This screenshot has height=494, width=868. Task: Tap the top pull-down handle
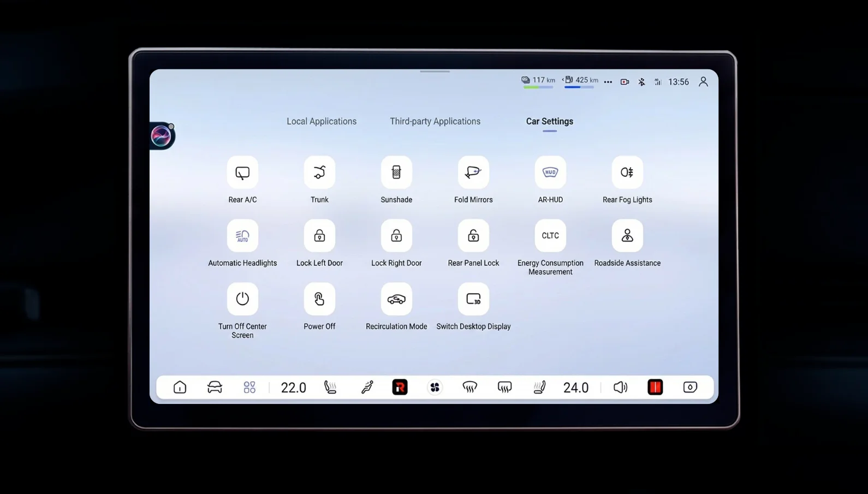(435, 72)
